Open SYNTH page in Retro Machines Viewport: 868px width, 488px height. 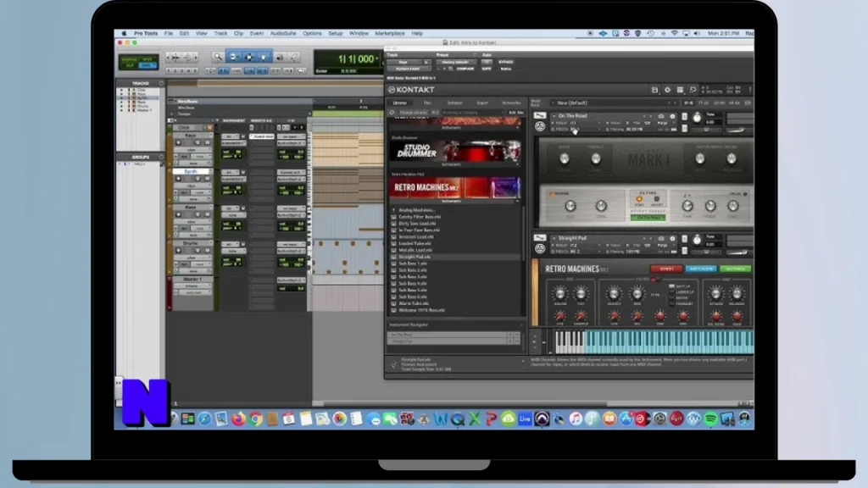tap(666, 269)
